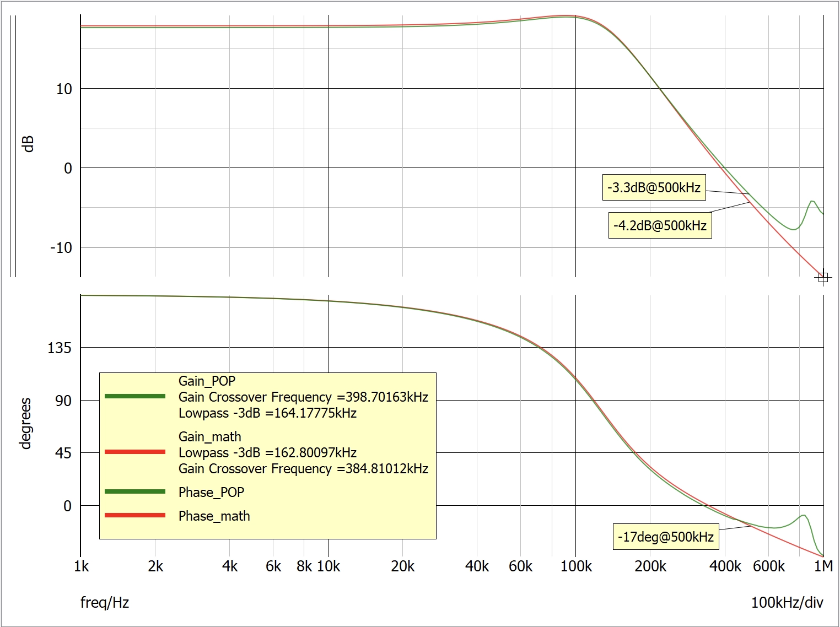840x627 pixels.
Task: Click the freq/Hz x-axis label
Action: click(105, 602)
